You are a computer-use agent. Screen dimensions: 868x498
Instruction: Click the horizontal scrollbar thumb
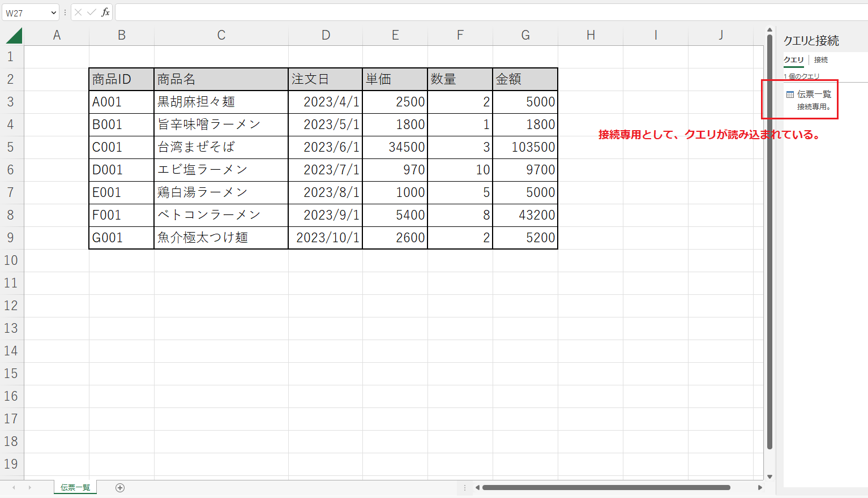(606, 488)
